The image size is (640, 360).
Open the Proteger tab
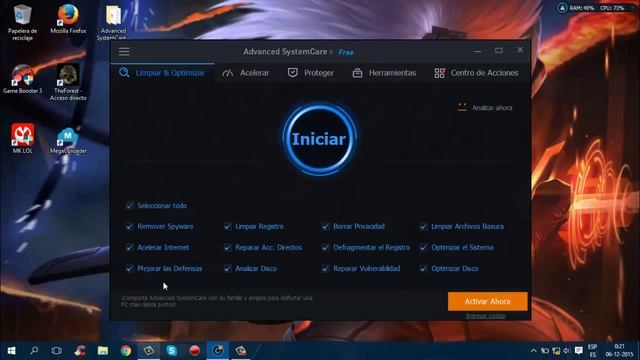click(x=311, y=73)
